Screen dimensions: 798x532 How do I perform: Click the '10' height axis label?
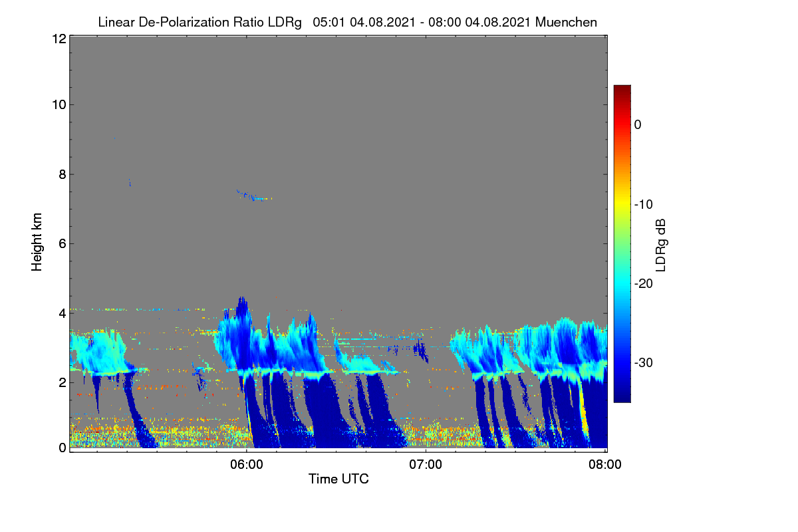[58, 105]
